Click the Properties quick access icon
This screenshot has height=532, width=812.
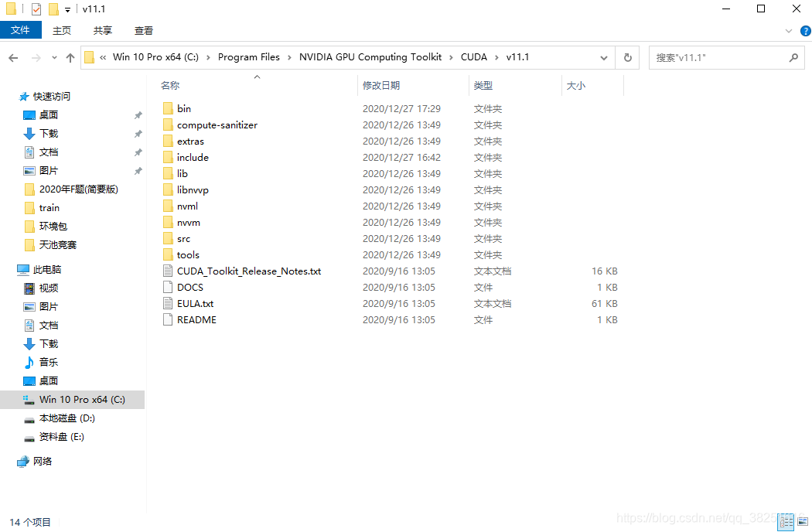pos(36,9)
